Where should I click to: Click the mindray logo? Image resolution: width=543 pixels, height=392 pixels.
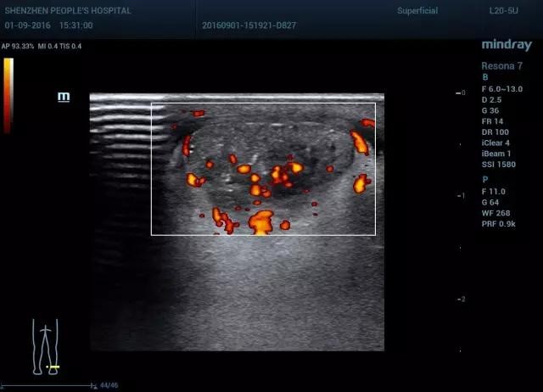[x=507, y=45]
